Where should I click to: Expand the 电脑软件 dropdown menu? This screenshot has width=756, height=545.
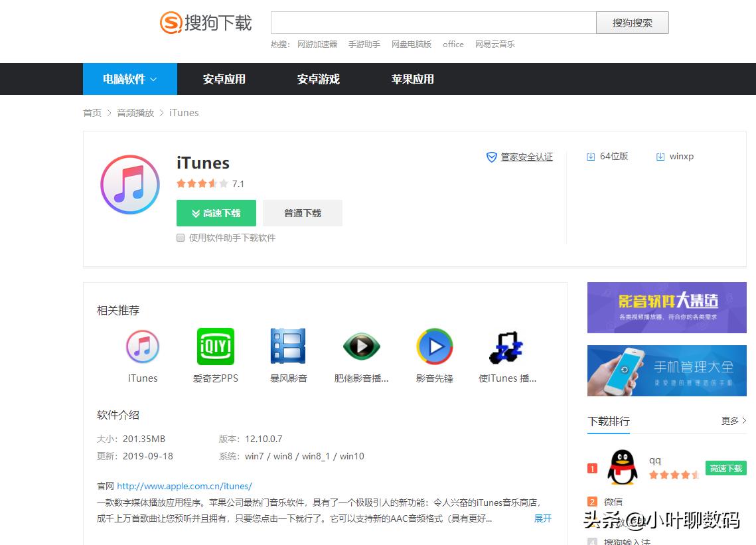click(129, 78)
